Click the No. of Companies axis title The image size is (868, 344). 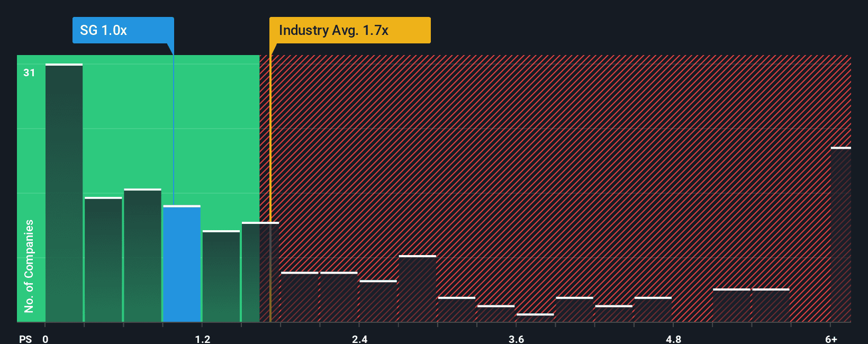(x=29, y=266)
